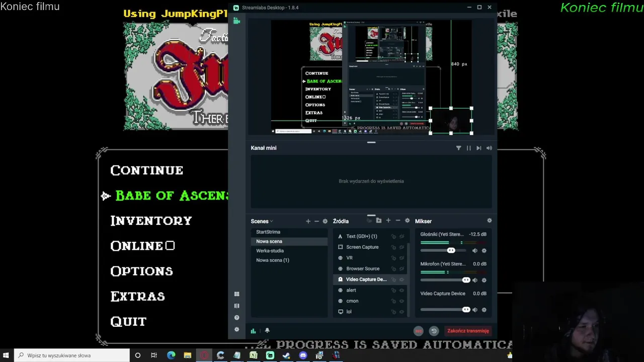The image size is (644, 362).
Task: Open Microsoft Edge from the taskbar
Action: [x=171, y=355]
